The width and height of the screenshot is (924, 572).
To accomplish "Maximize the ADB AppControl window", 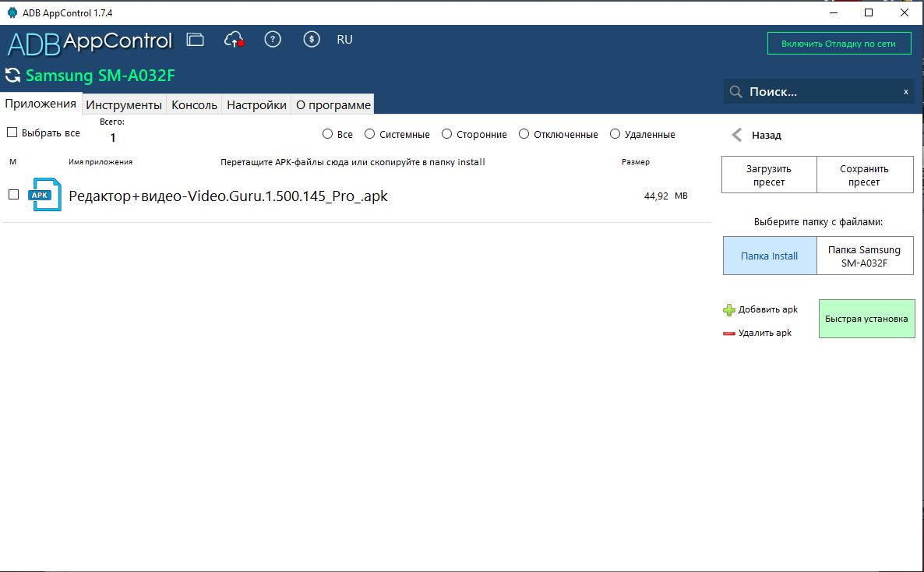I will click(x=869, y=12).
